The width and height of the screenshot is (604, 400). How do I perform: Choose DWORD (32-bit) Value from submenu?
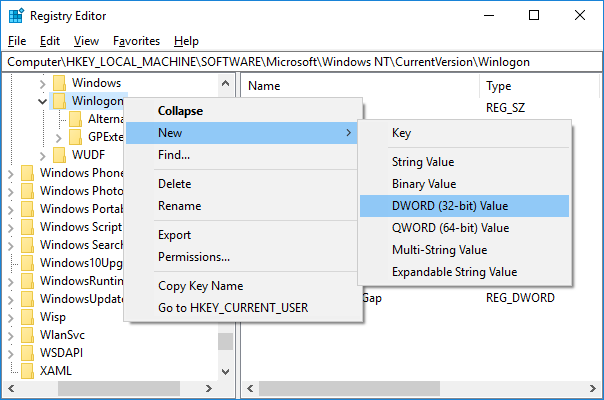point(450,205)
